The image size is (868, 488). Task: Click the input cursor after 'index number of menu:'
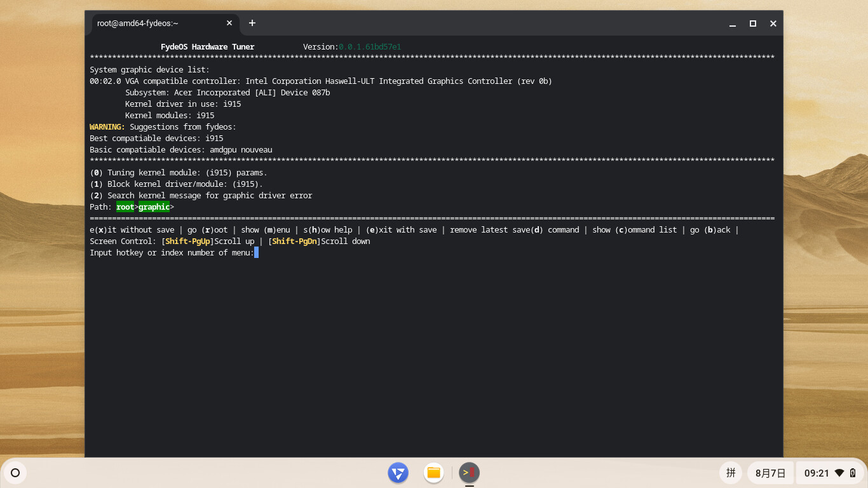click(256, 253)
